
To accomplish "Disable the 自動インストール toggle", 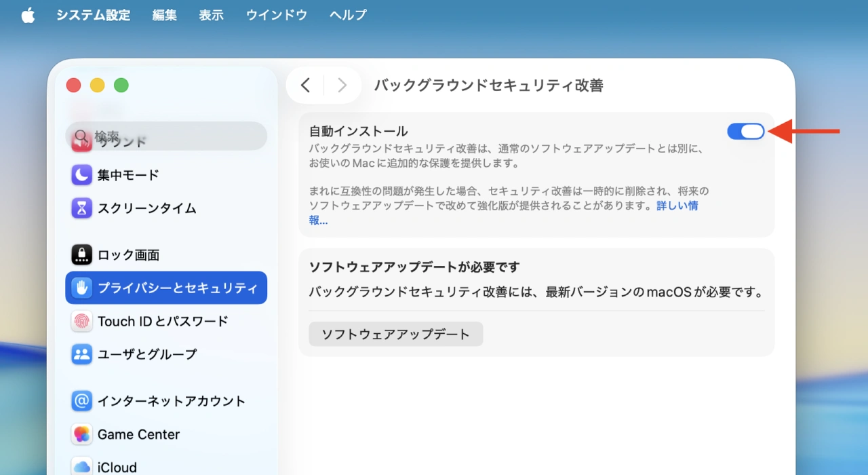I will coord(745,131).
